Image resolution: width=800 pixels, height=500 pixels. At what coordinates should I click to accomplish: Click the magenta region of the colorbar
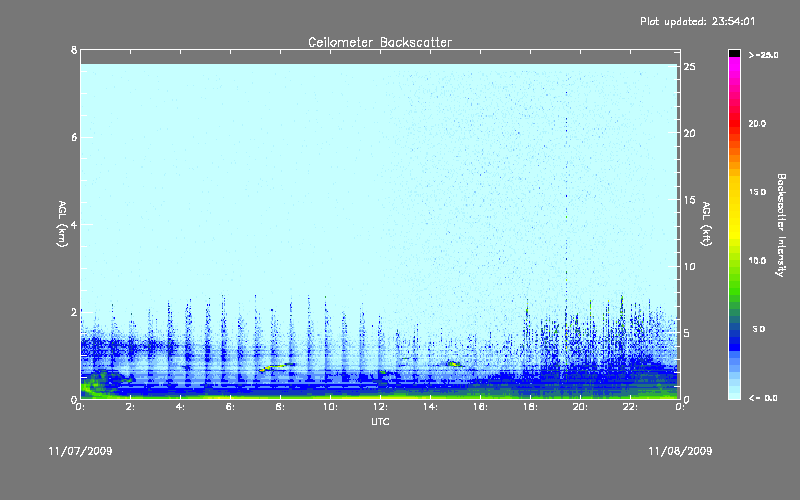[734, 69]
